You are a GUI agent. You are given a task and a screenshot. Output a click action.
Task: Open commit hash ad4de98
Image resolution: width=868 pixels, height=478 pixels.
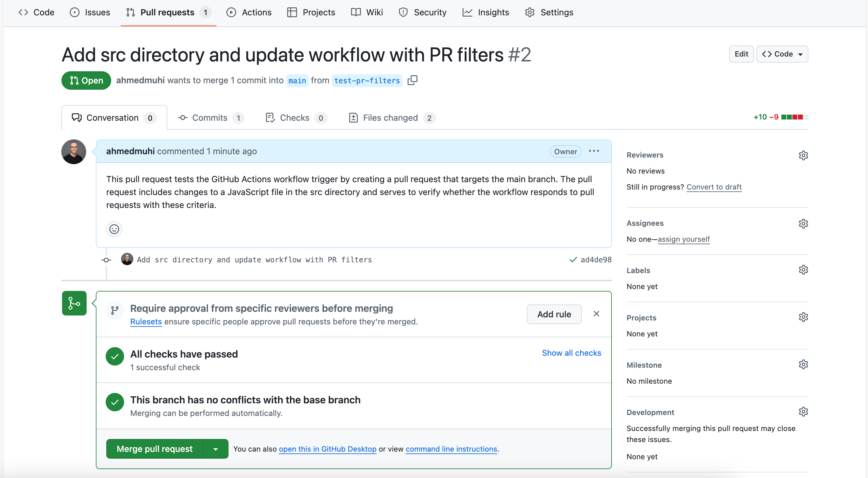click(596, 260)
